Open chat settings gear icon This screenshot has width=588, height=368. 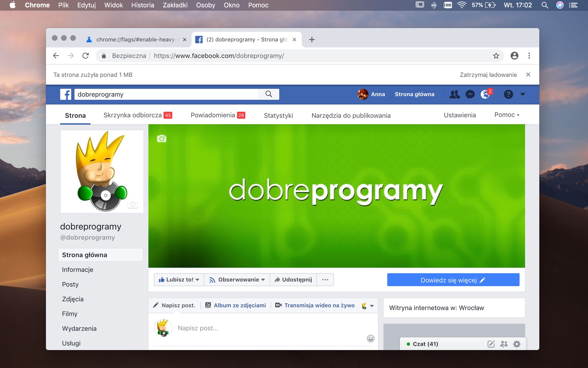click(517, 344)
